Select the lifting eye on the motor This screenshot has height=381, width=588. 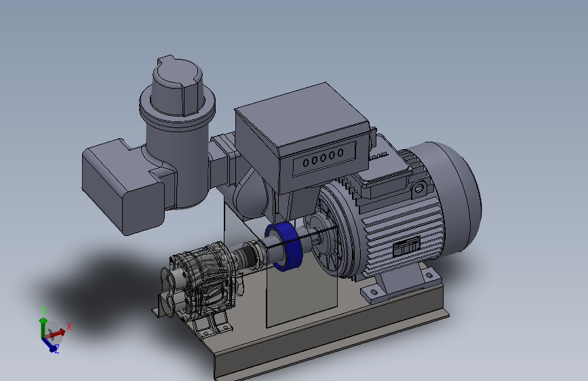(419, 188)
